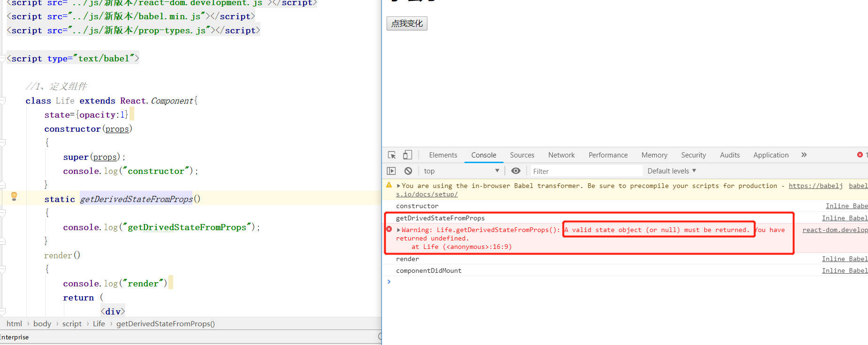Click the 'render' console log line

point(408,259)
